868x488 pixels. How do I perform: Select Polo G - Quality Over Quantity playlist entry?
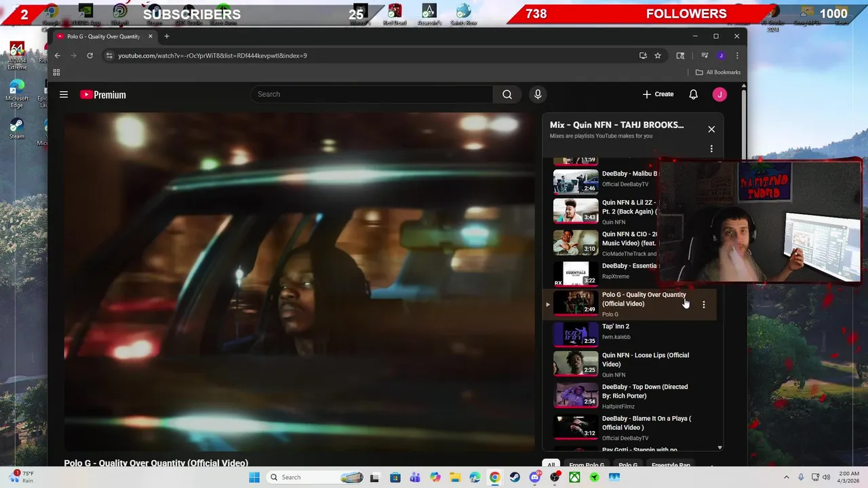pyautogui.click(x=631, y=304)
